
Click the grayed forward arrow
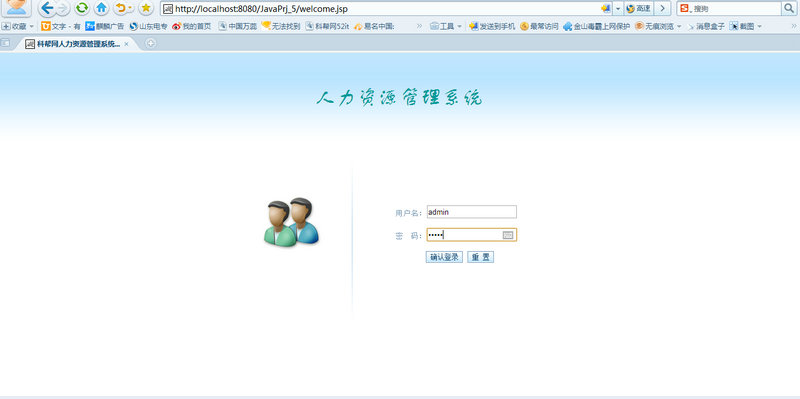point(62,8)
